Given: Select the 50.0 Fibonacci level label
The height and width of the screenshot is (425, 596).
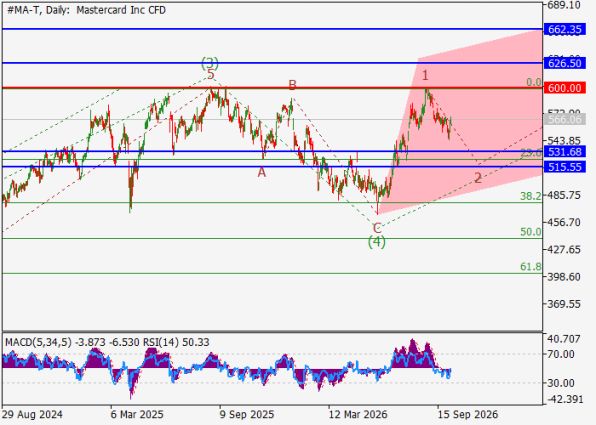Looking at the screenshot, I should coord(531,232).
